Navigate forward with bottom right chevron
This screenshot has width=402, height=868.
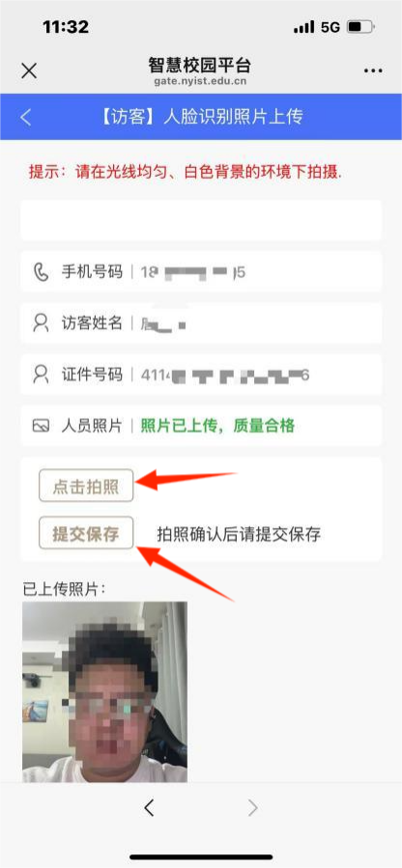tap(253, 808)
